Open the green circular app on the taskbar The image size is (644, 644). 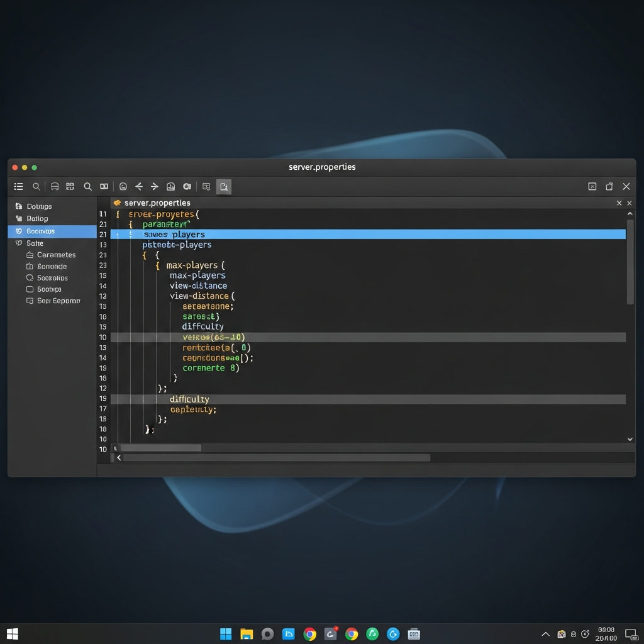pos(372,634)
